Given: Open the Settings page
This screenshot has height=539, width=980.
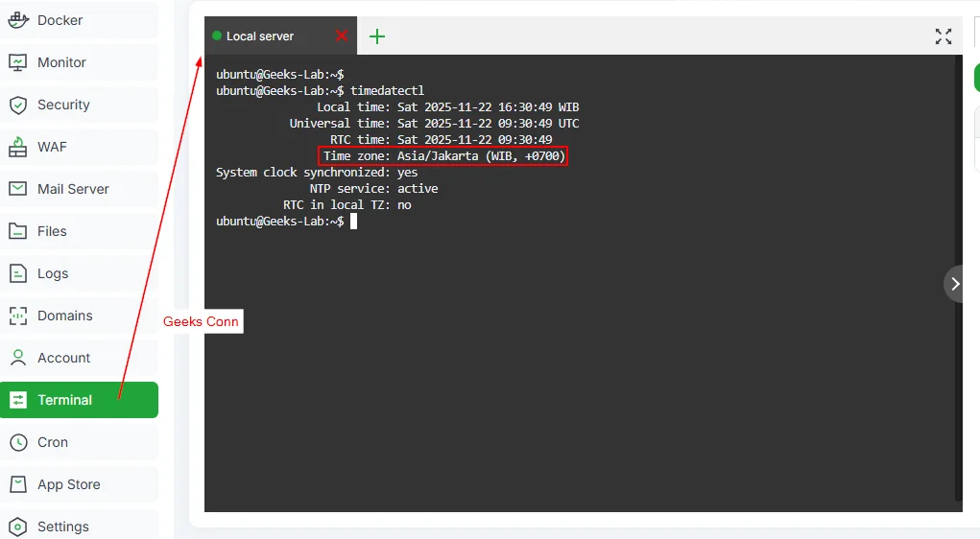Looking at the screenshot, I should pyautogui.click(x=79, y=525).
